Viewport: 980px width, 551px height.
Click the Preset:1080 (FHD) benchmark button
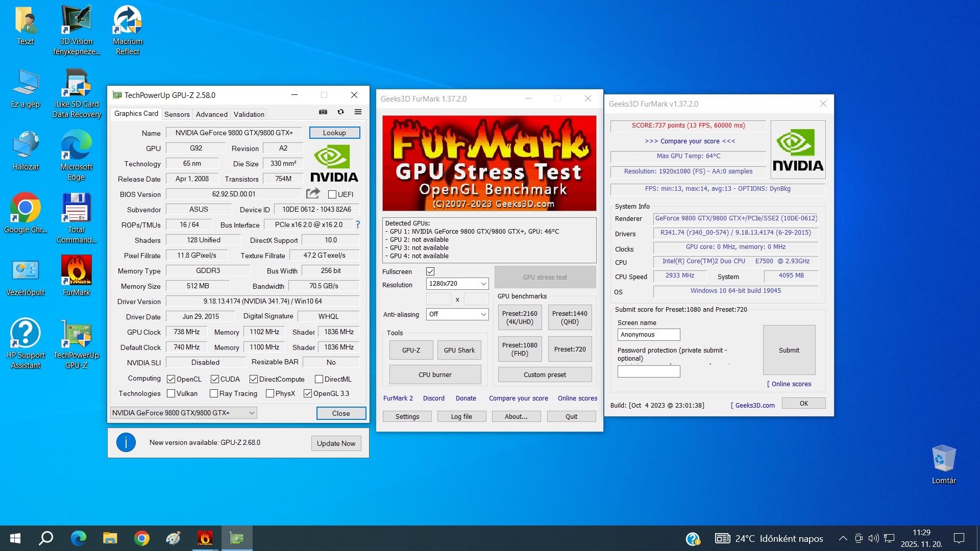520,349
